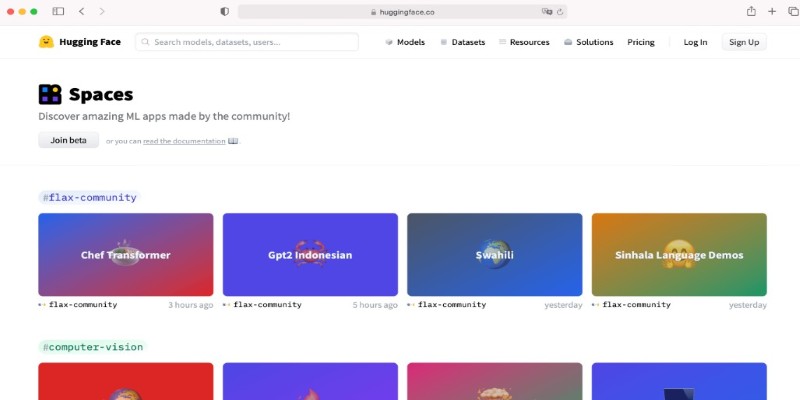Image resolution: width=800 pixels, height=400 pixels.
Task: Click the '3 hours ago' timestamp
Action: click(191, 305)
